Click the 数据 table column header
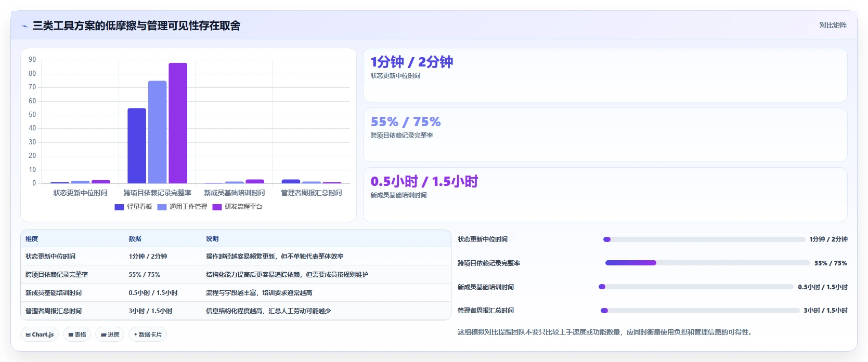Image resolution: width=868 pixels, height=362 pixels. 135,239
